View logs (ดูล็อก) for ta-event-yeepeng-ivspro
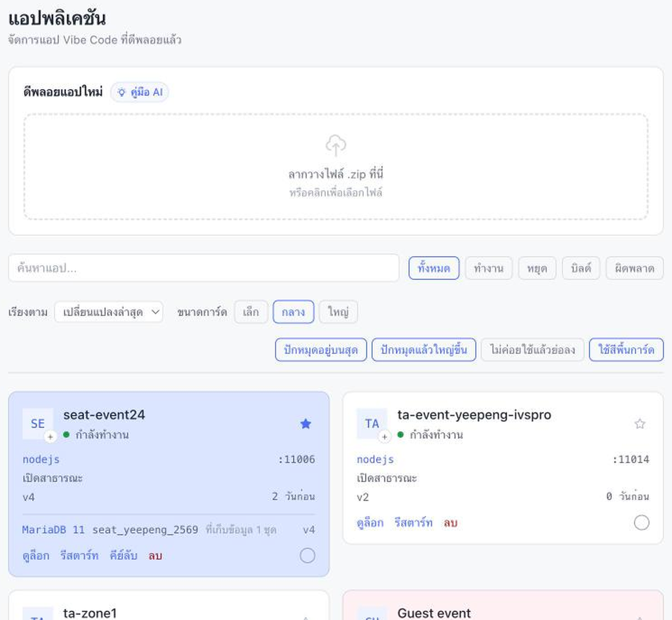672x620 pixels. [x=370, y=523]
